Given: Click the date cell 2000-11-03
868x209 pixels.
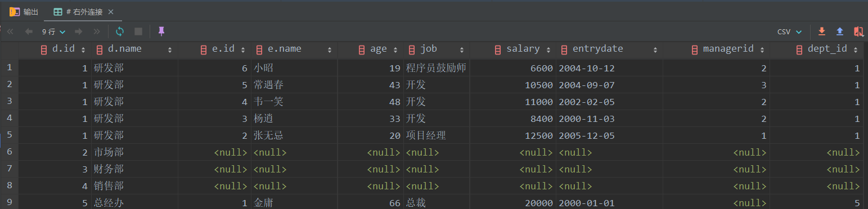Looking at the screenshot, I should tap(609, 119).
